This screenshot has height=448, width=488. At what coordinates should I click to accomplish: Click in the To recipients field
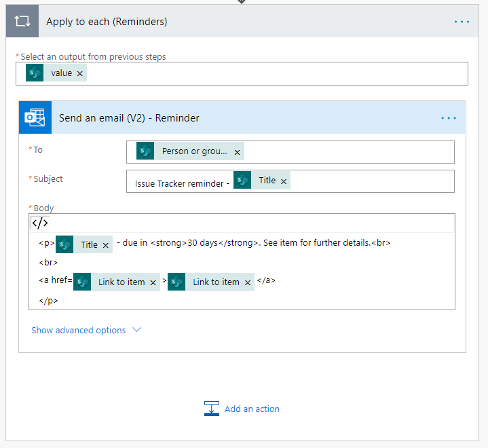pos(346,152)
